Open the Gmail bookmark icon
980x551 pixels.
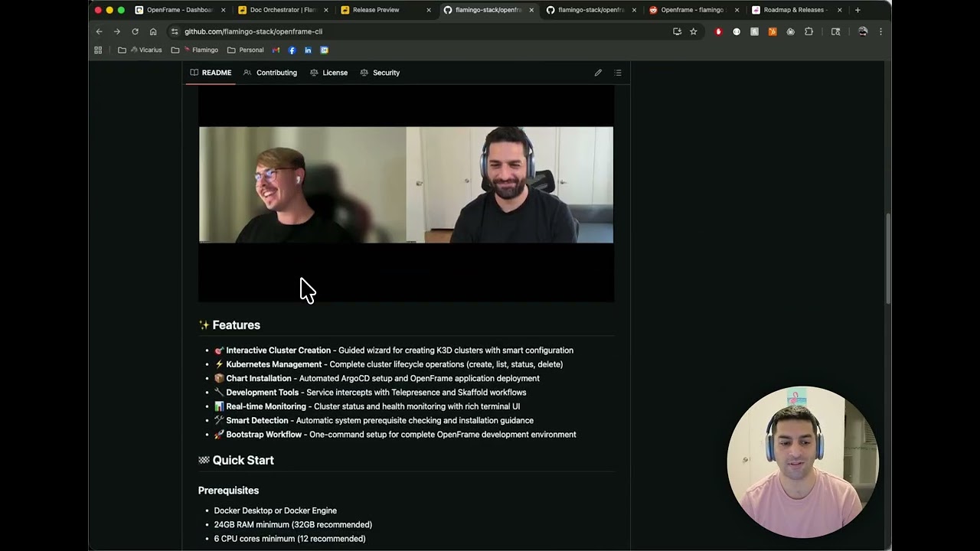276,50
